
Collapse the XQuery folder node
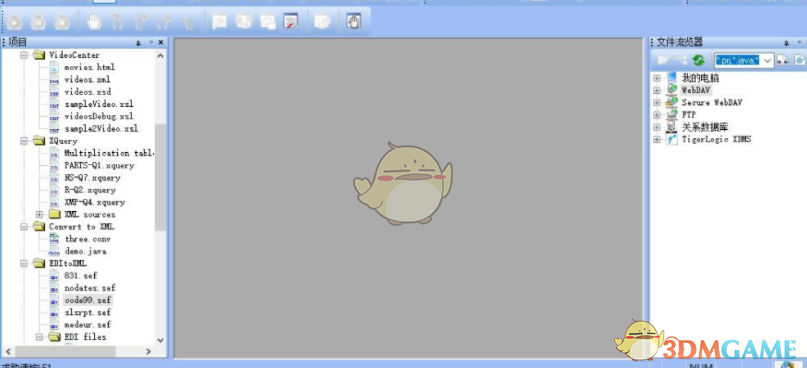tap(24, 141)
